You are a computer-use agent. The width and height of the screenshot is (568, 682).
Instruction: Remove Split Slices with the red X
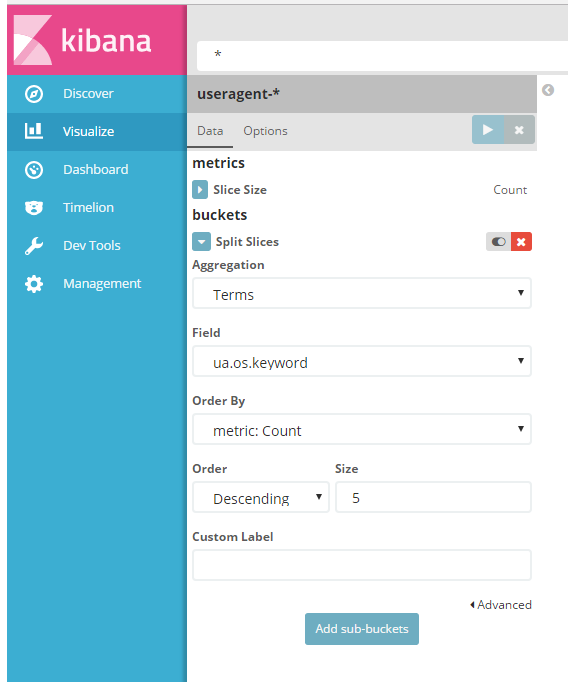pyautogui.click(x=521, y=242)
